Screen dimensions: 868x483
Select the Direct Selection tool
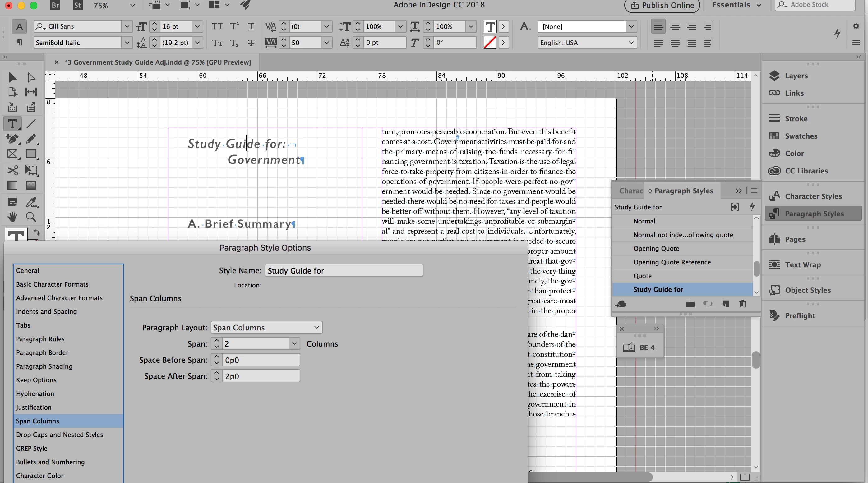(x=31, y=77)
